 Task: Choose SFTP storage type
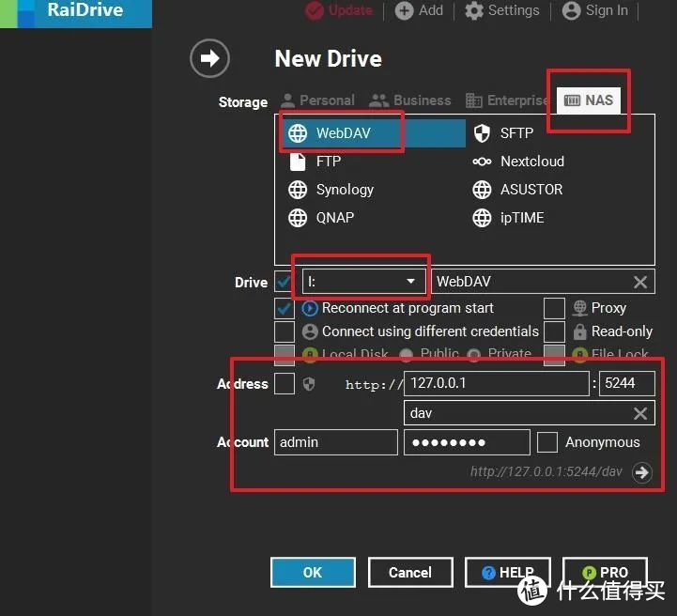coord(503,133)
